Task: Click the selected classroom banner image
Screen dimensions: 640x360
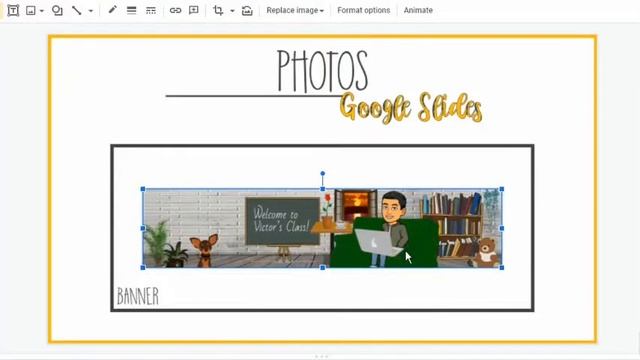Action: tap(322, 228)
